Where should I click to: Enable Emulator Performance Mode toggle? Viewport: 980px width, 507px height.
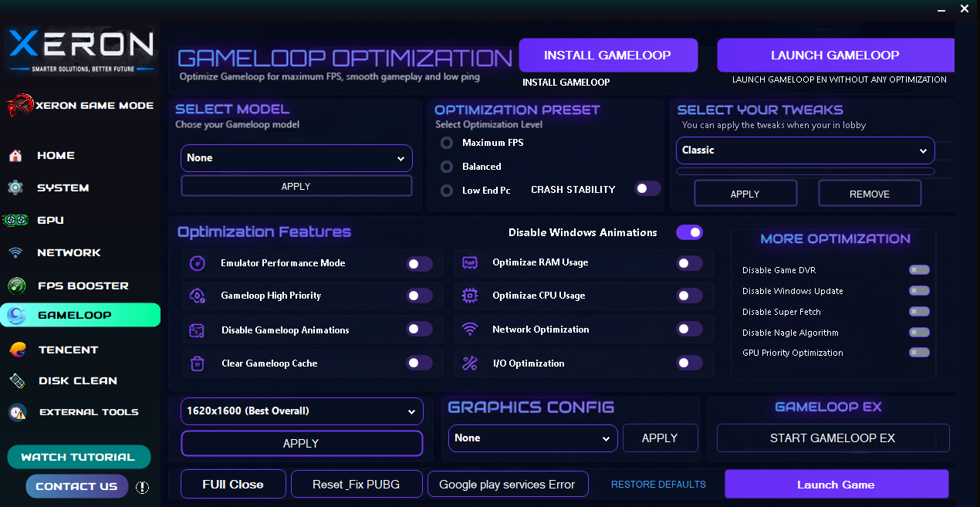[x=419, y=264]
